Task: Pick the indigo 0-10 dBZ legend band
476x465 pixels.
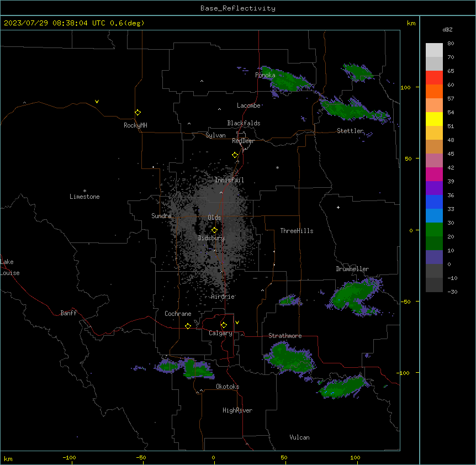Action: (x=434, y=257)
